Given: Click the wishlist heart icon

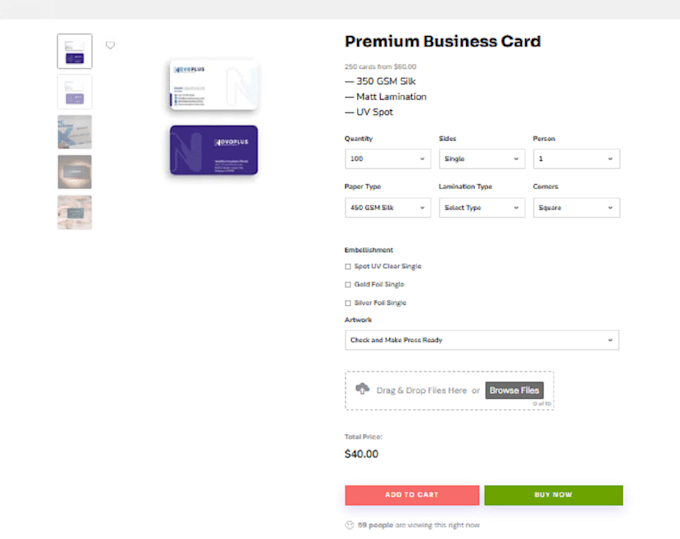Looking at the screenshot, I should (x=110, y=45).
